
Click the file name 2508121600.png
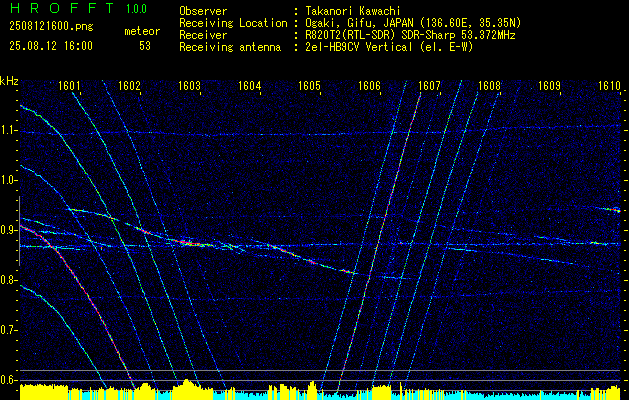(51, 27)
